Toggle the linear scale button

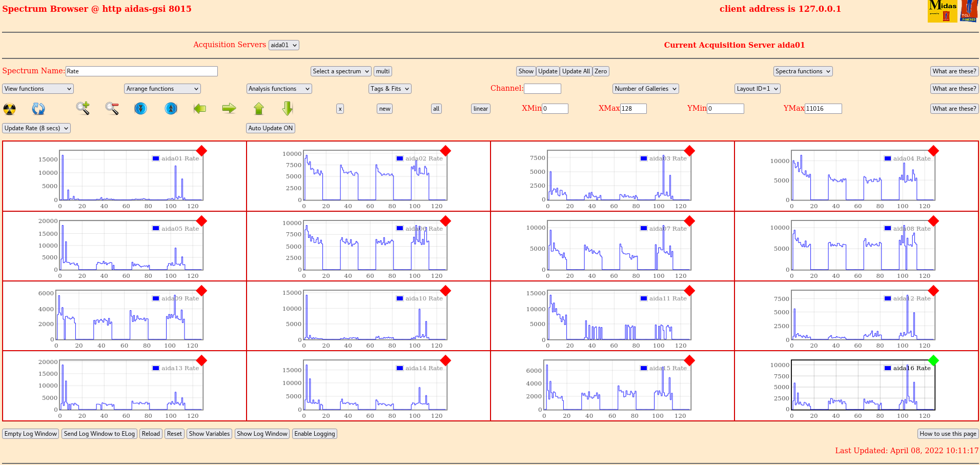coord(480,109)
